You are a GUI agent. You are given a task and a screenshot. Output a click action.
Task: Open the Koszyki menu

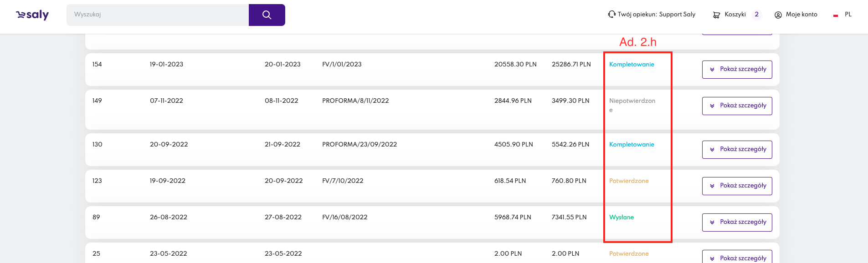coord(735,15)
